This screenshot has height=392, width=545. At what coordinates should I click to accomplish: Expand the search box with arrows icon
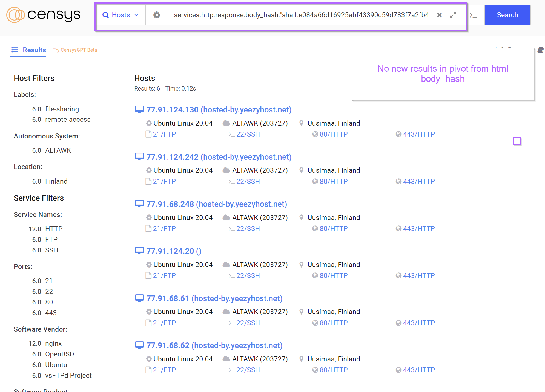[x=453, y=15]
